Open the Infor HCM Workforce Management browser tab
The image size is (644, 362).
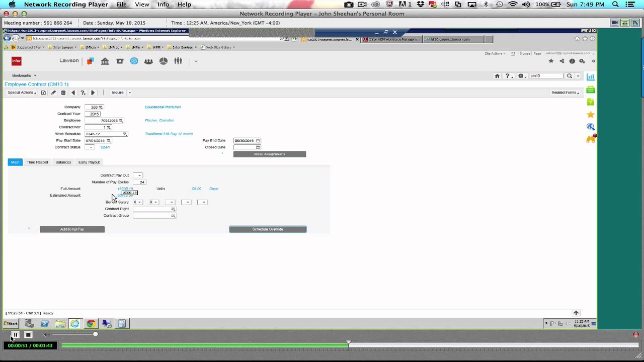coord(391,39)
